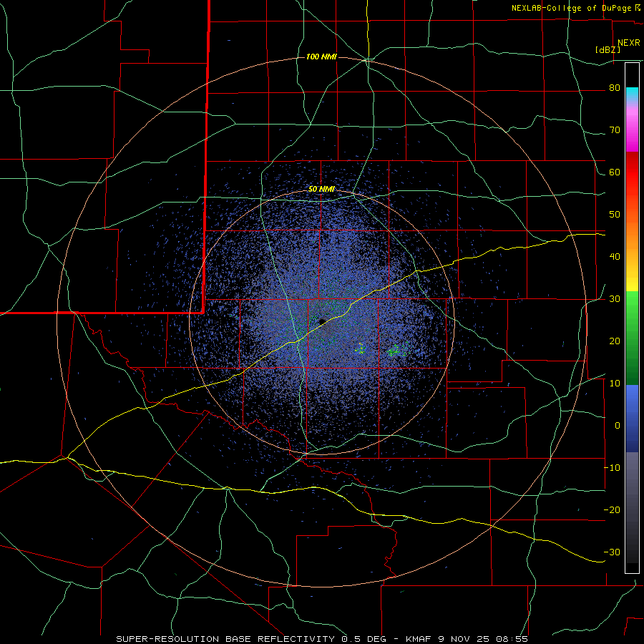Click the 80 value on dBZ scale
This screenshot has width=644, height=644.
pyautogui.click(x=615, y=88)
